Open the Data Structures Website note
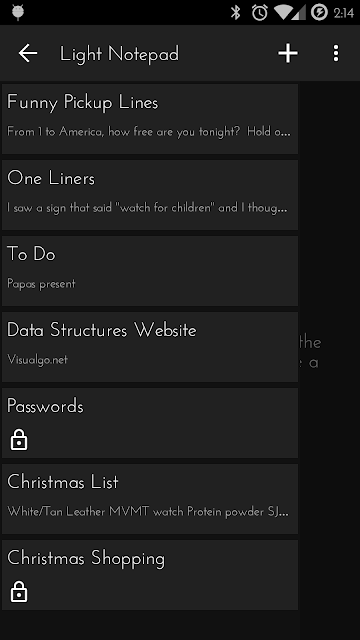This screenshot has width=360, height=640. (x=150, y=347)
